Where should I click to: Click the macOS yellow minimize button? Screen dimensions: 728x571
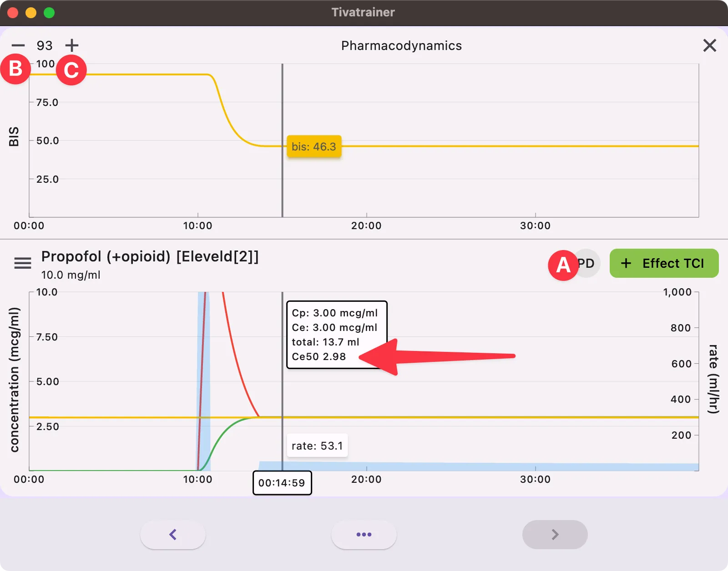point(31,13)
